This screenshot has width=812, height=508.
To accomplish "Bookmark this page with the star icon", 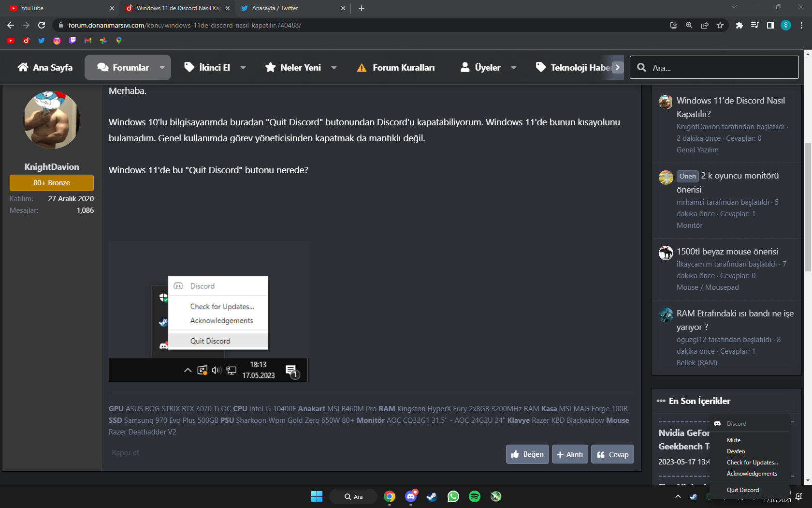I will tap(720, 25).
